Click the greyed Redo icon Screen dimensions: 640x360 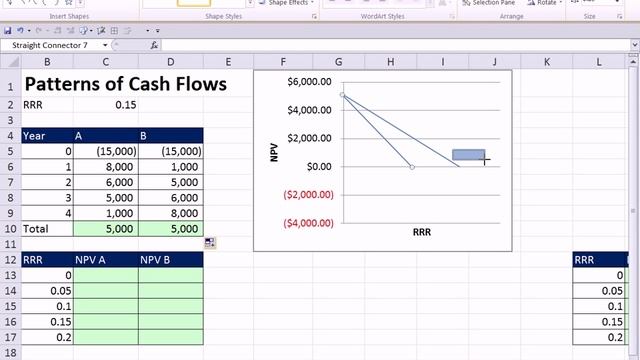(39, 31)
